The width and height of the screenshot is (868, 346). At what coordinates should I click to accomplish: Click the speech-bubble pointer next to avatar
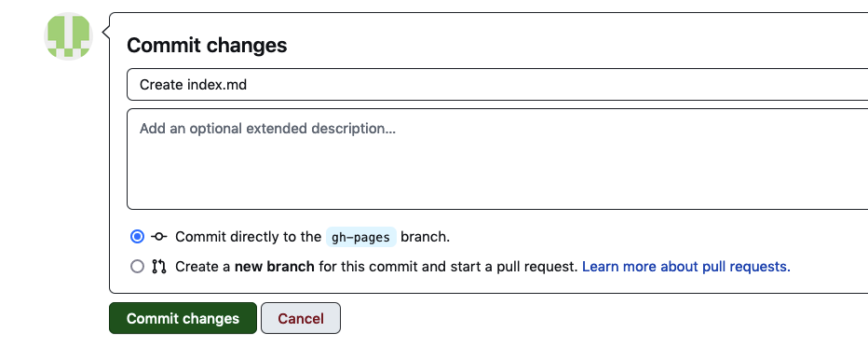tap(105, 34)
